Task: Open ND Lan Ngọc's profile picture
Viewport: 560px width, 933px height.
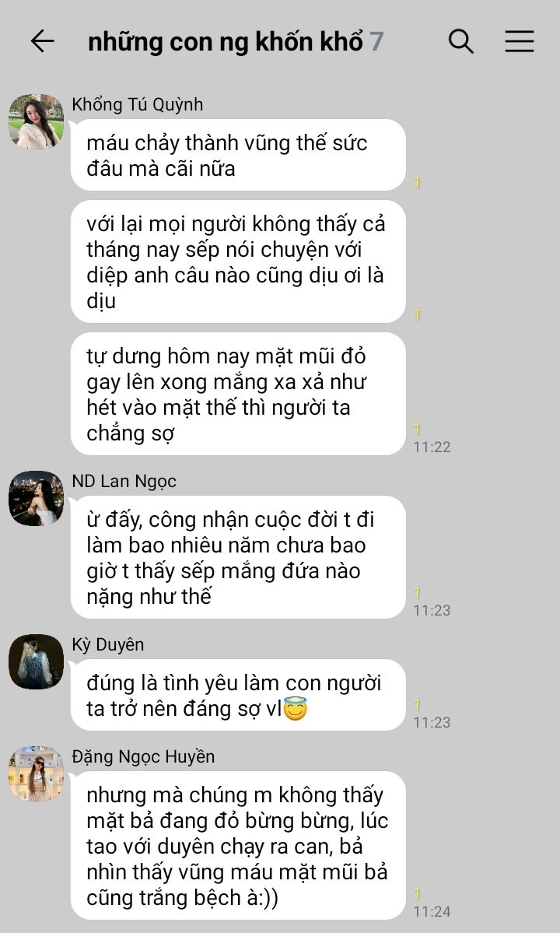Action: 37,498
